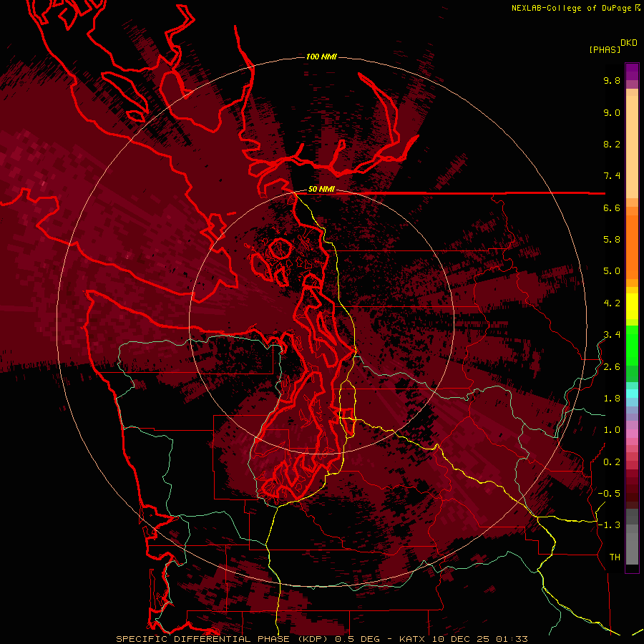644x644 pixels.
Task: Click the 9.0 value on the legend
Action: coord(612,112)
